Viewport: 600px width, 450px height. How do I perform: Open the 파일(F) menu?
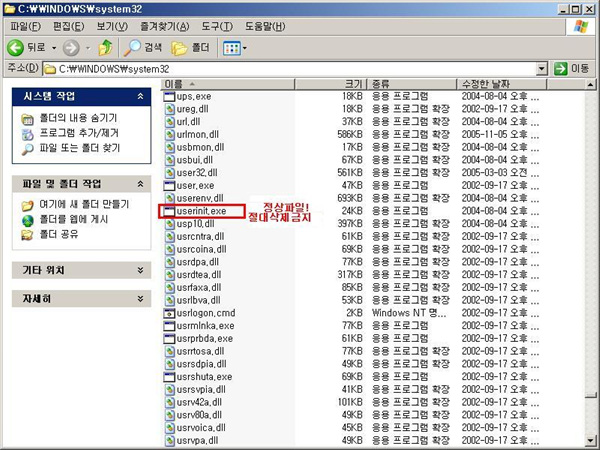[x=26, y=26]
